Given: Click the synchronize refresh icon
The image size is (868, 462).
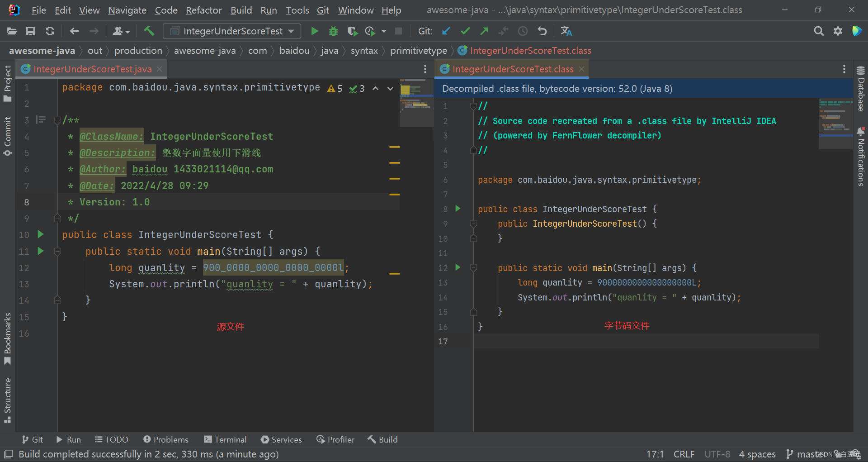Looking at the screenshot, I should [x=50, y=31].
